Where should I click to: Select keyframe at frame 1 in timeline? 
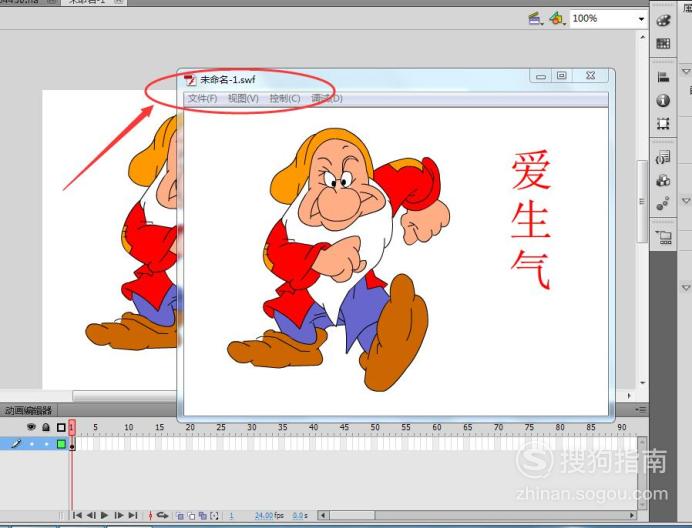click(x=72, y=444)
